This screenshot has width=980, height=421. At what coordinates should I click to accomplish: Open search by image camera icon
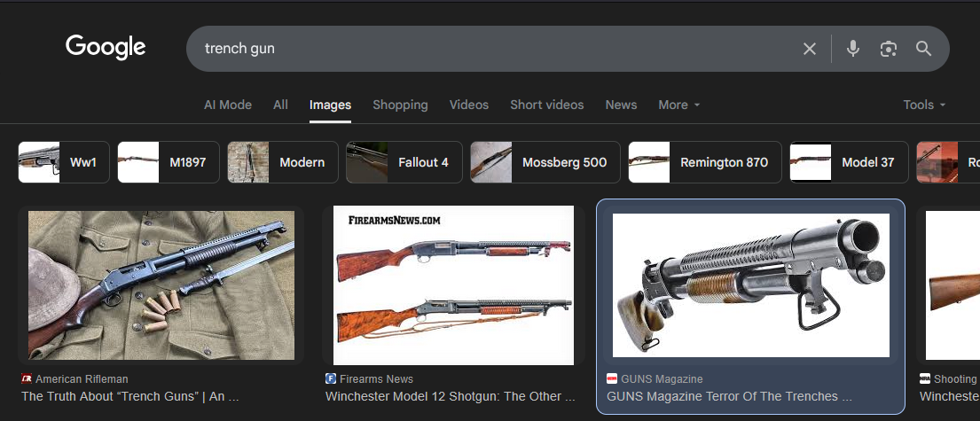888,49
